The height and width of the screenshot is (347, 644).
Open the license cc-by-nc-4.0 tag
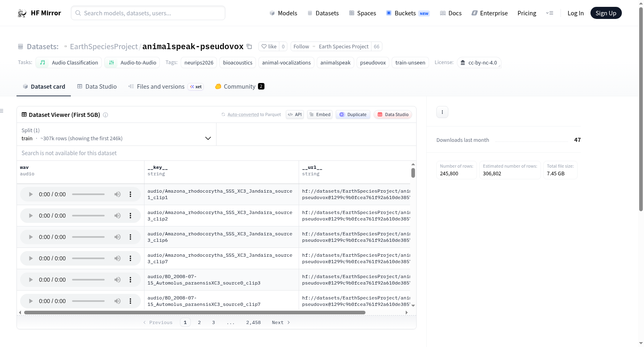pyautogui.click(x=479, y=62)
